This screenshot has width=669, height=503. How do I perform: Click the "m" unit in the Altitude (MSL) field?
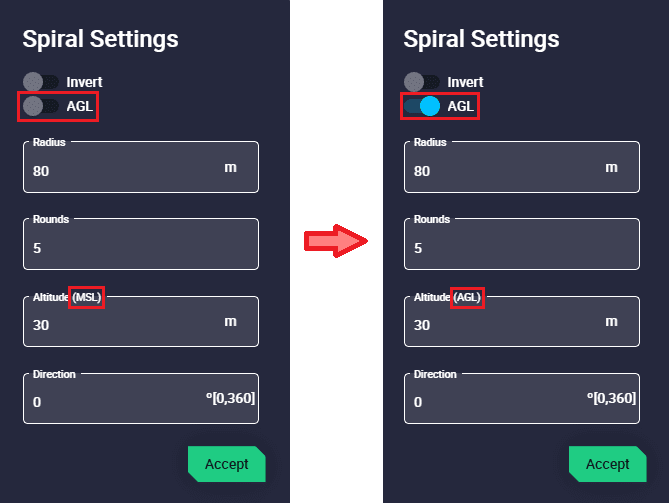(230, 321)
